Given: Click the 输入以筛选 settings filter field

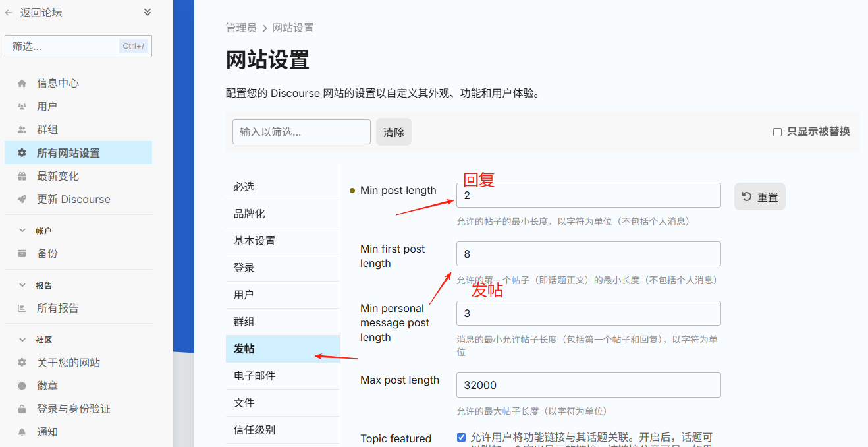Looking at the screenshot, I should click(302, 132).
